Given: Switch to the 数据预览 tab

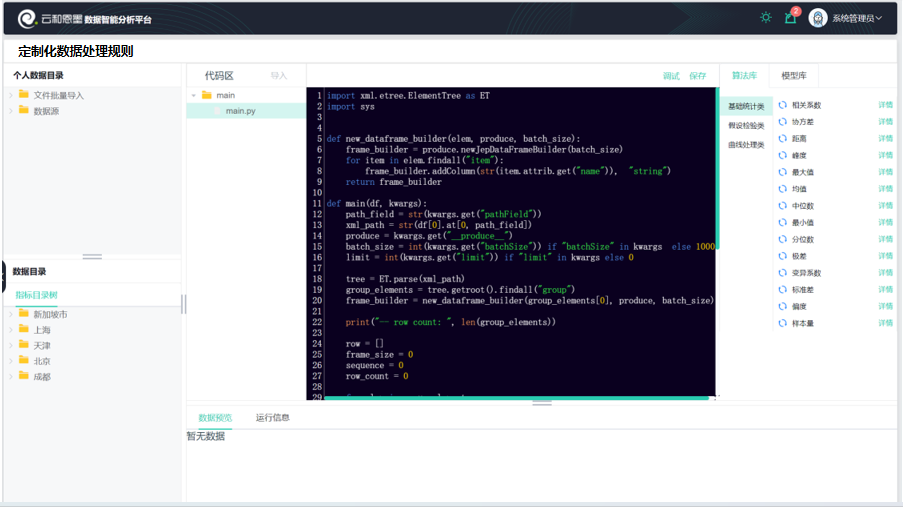Looking at the screenshot, I should (215, 418).
